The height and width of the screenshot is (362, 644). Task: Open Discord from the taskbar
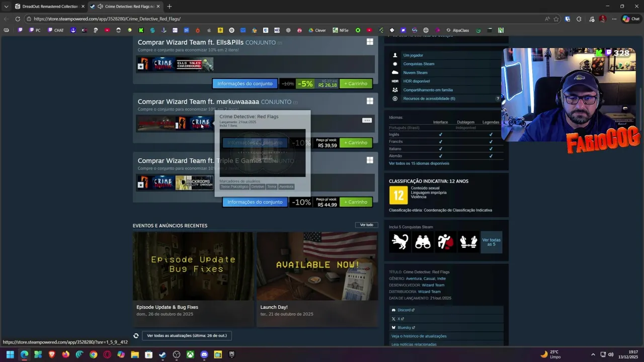(204, 354)
